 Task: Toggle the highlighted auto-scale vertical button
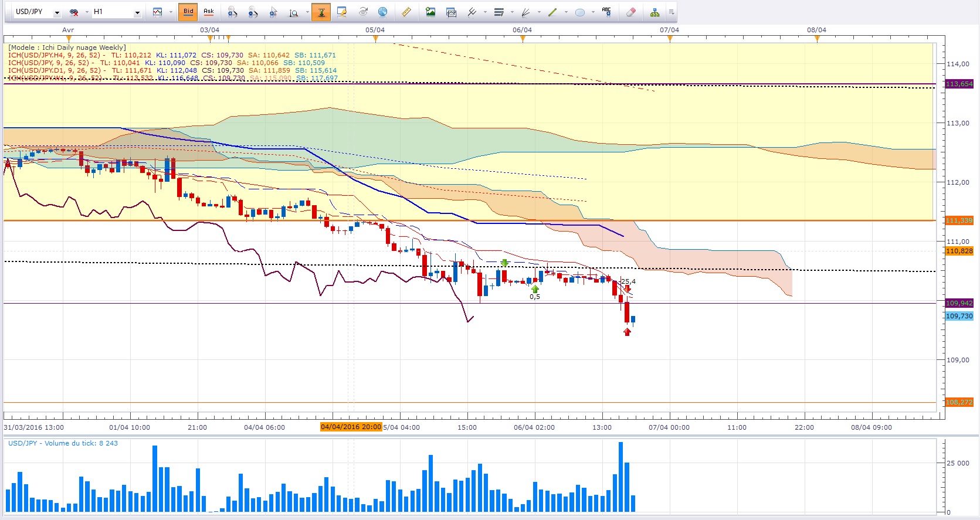pos(321,12)
